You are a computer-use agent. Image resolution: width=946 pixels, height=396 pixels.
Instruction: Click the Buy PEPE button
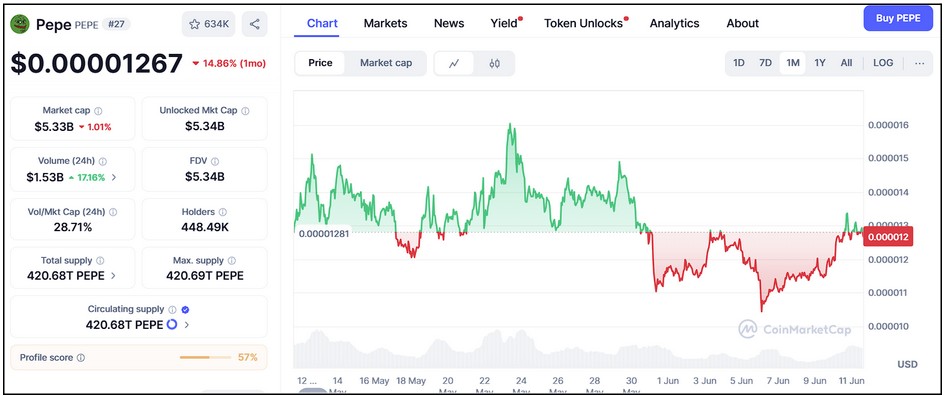[x=898, y=19]
